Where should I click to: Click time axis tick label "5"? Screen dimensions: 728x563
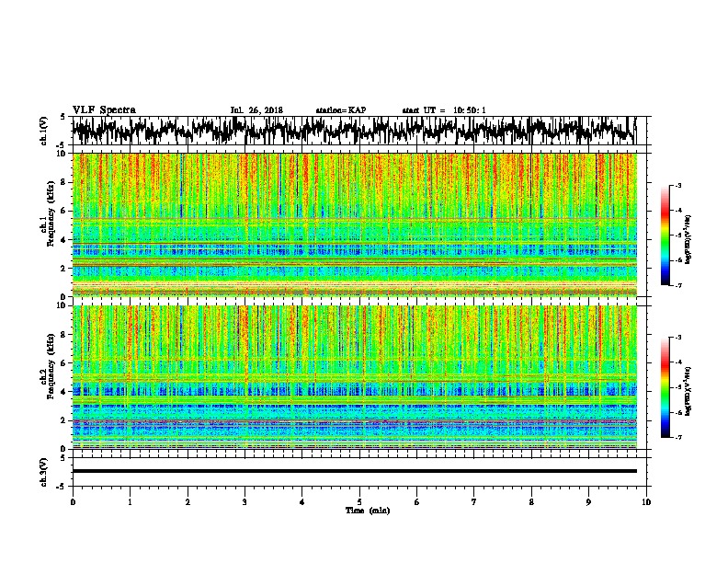point(359,502)
